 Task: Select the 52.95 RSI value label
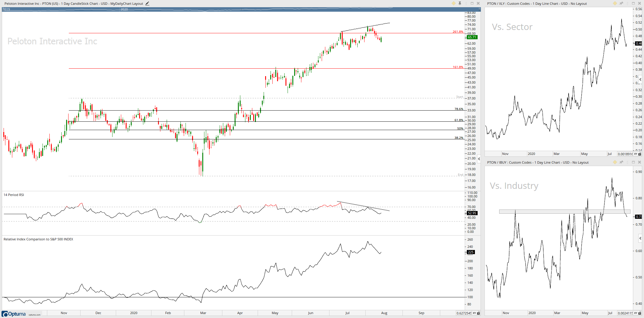pyautogui.click(x=472, y=213)
